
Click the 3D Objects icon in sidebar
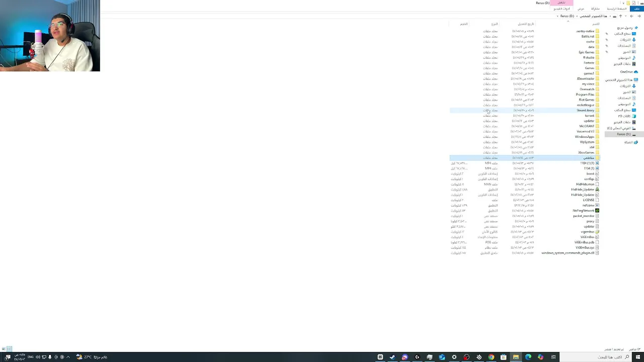tap(634, 116)
